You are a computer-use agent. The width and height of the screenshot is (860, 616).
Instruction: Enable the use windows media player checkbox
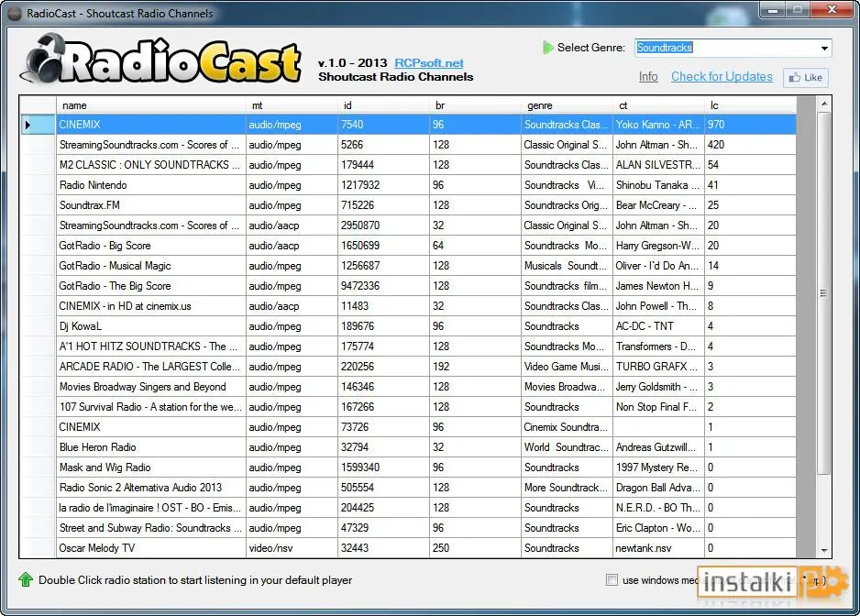[x=612, y=580]
